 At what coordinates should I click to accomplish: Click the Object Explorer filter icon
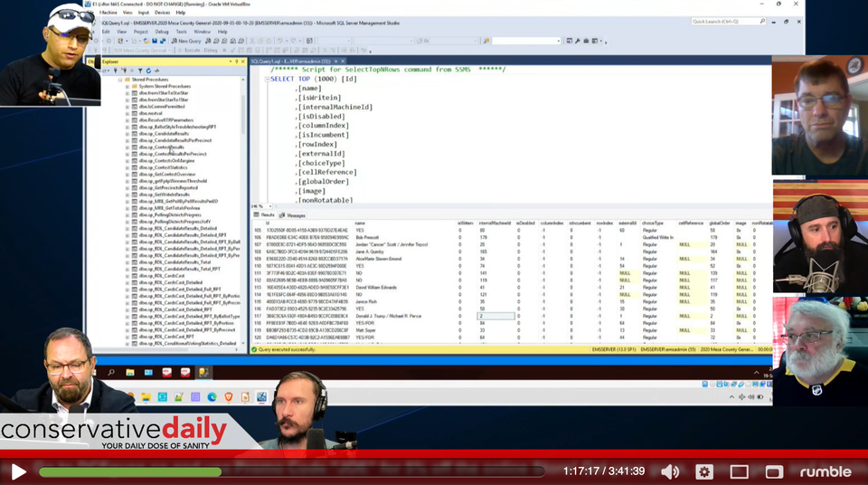140,71
